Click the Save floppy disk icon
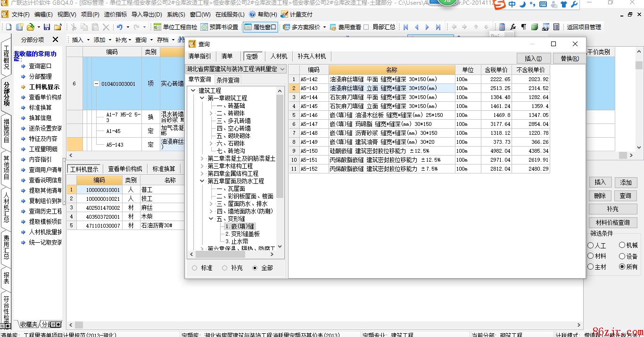644x337 pixels. [47, 27]
